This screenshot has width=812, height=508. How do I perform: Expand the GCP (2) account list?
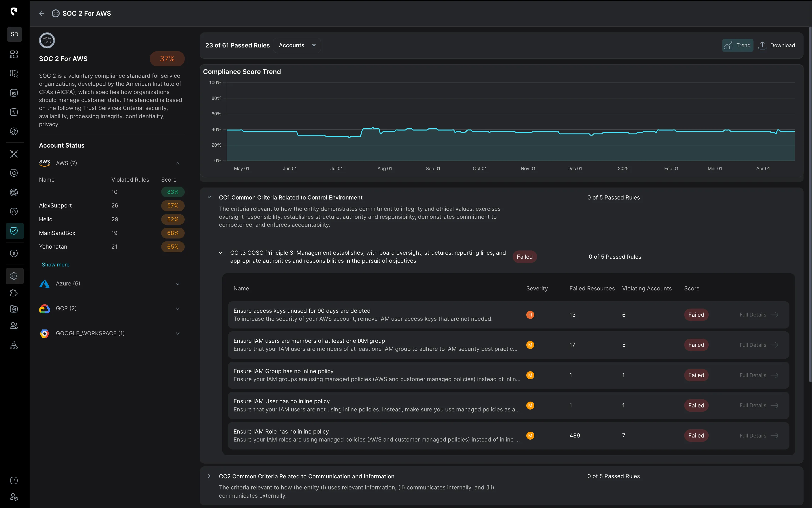click(178, 309)
